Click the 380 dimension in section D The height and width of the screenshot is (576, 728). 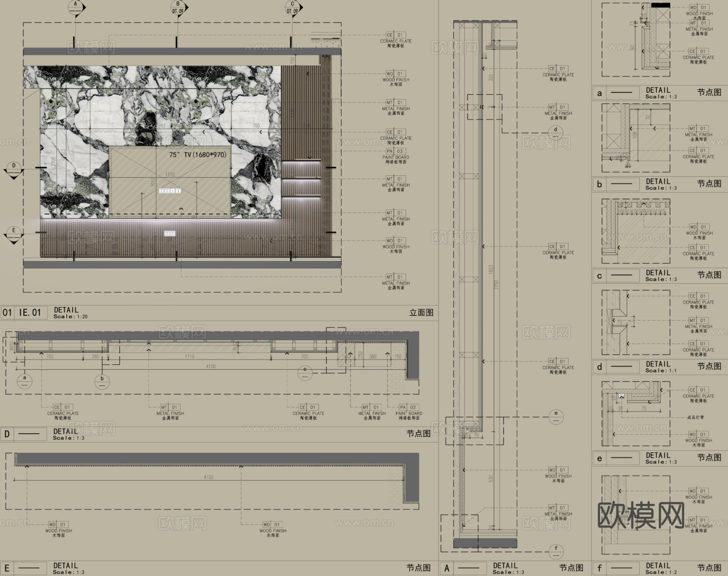pos(373,357)
